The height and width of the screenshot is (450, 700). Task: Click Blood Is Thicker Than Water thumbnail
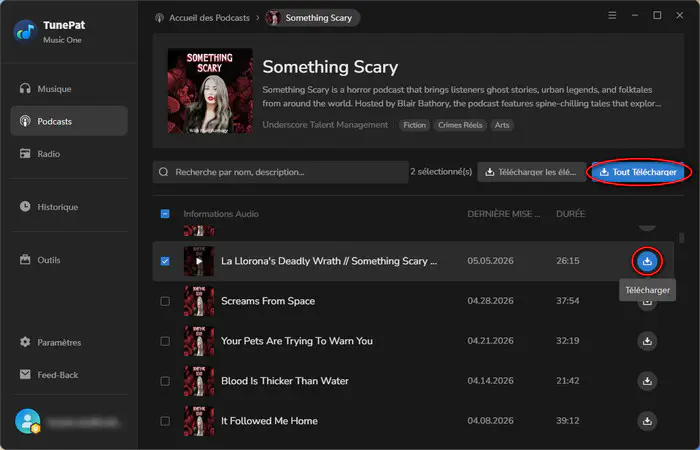coord(199,381)
